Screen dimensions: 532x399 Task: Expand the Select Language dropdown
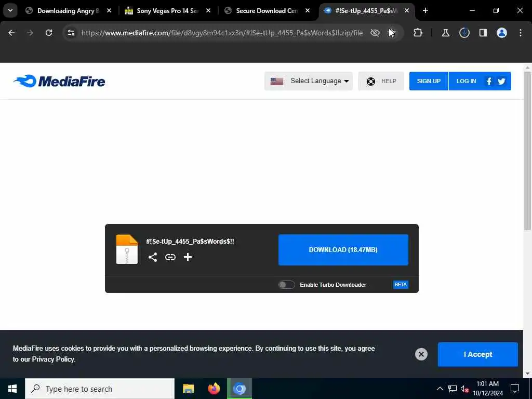(x=309, y=81)
